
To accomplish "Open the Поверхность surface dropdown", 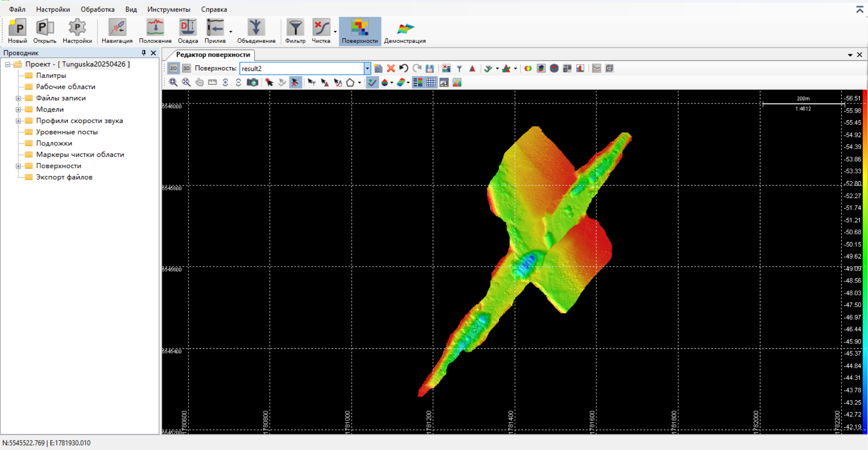I will tap(367, 68).
